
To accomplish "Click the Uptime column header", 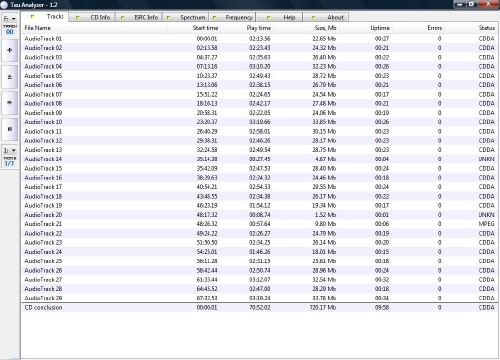I will (366, 28).
